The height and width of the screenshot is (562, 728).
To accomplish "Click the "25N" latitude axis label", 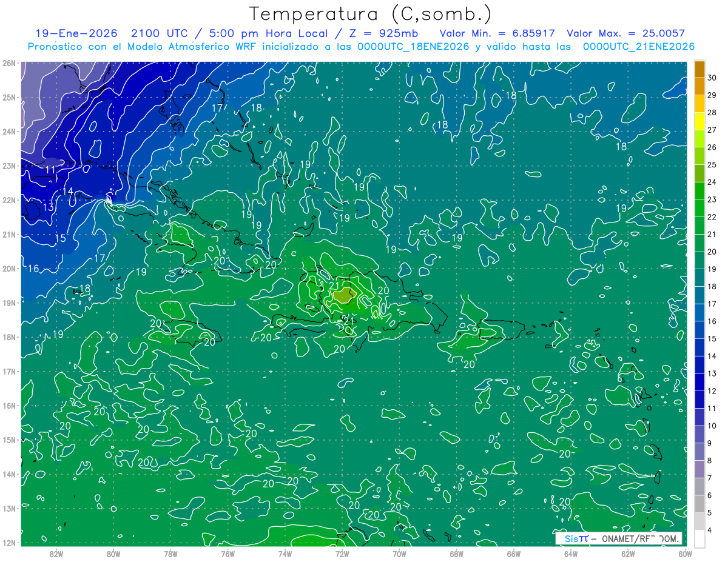I will (8, 97).
